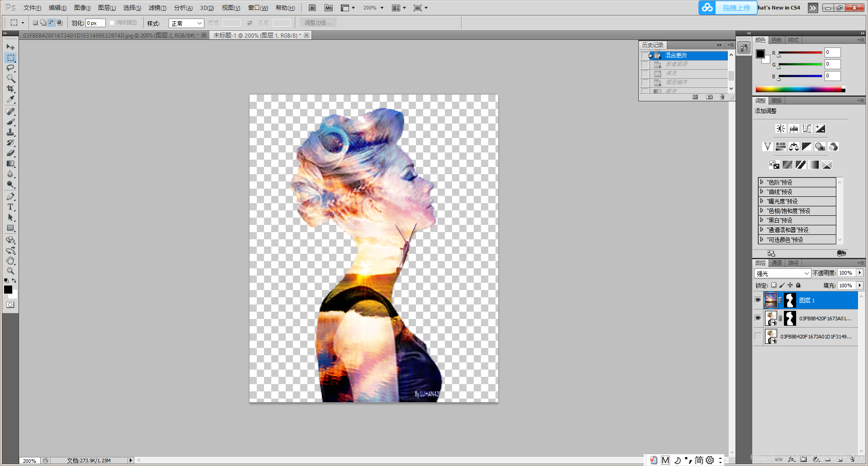Add a Curves adjustment
The height and width of the screenshot is (466, 868).
click(807, 128)
